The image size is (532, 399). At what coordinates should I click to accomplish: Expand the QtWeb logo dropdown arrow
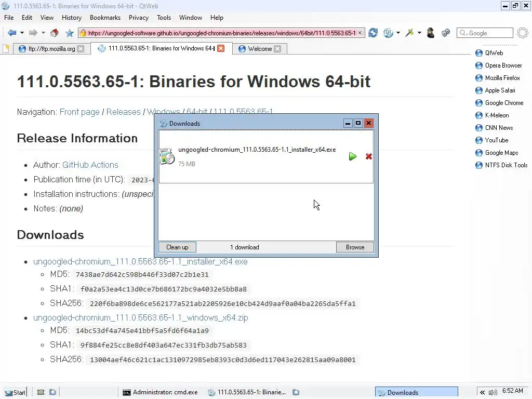click(398, 33)
